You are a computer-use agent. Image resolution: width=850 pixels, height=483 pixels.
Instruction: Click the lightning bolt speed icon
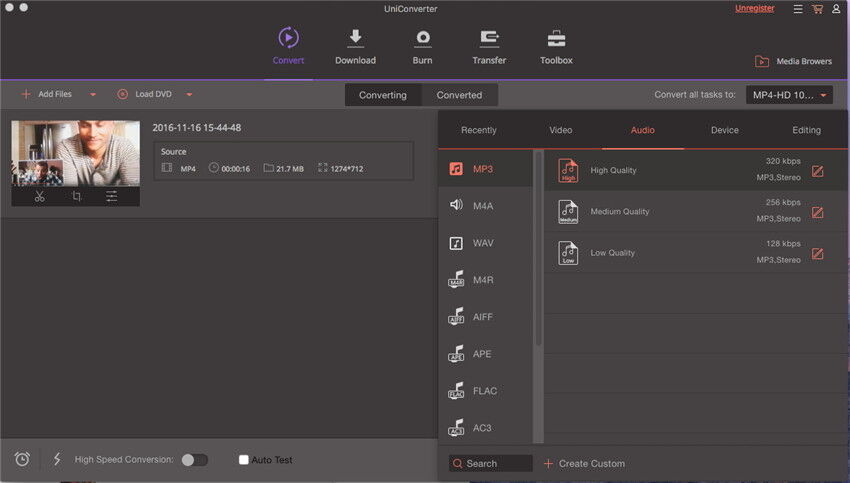point(57,459)
